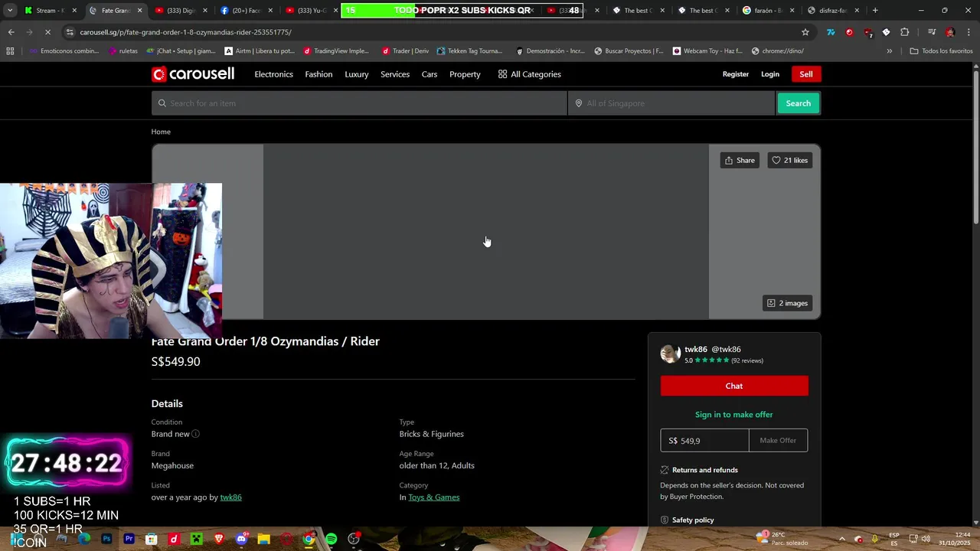The height and width of the screenshot is (551, 980).
Task: Switch to Chrome in the taskbar
Action: (x=309, y=539)
